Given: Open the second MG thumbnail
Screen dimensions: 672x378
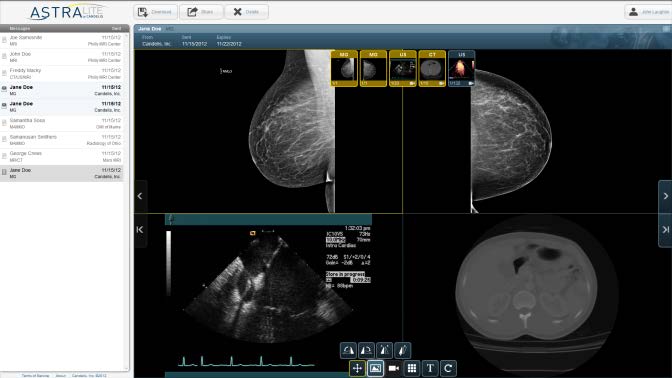Looking at the screenshot, I should coord(373,69).
